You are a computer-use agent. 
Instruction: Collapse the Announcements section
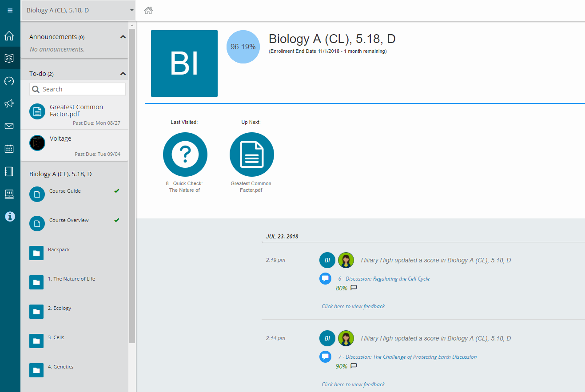[123, 37]
